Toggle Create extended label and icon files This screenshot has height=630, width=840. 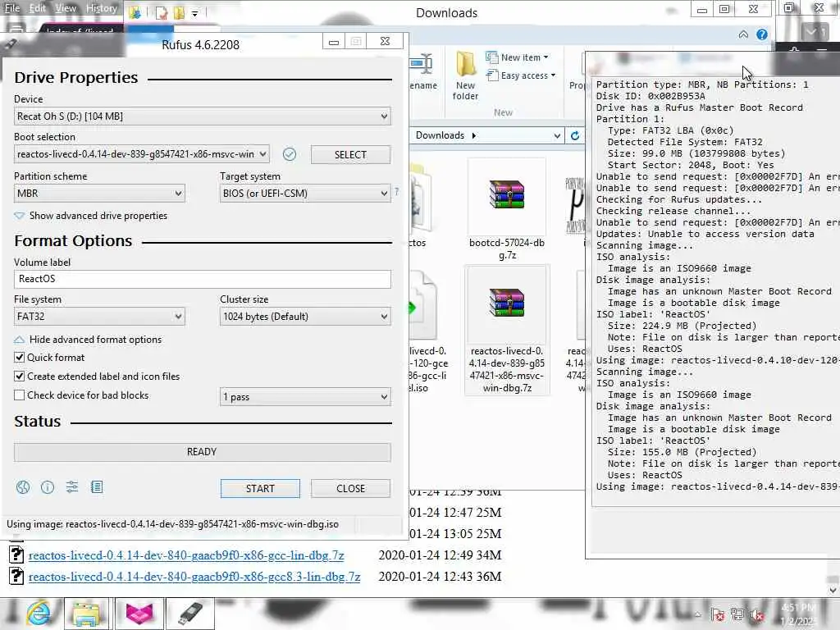20,376
